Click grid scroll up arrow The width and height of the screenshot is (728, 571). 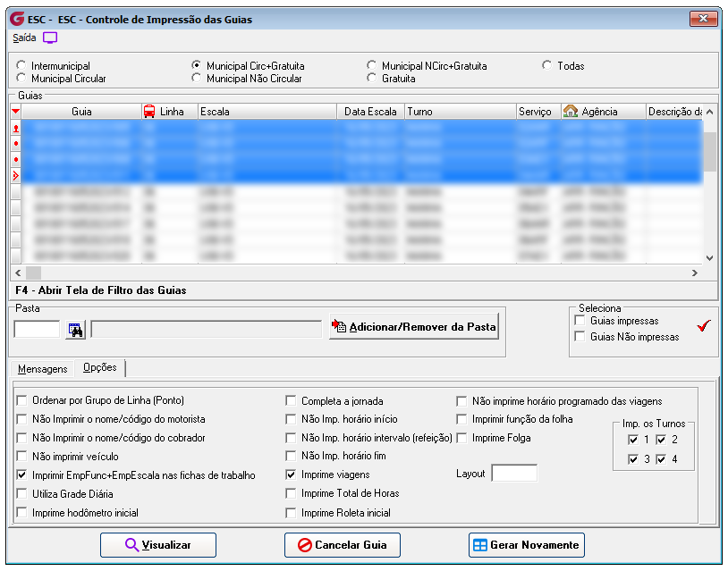pos(709,112)
